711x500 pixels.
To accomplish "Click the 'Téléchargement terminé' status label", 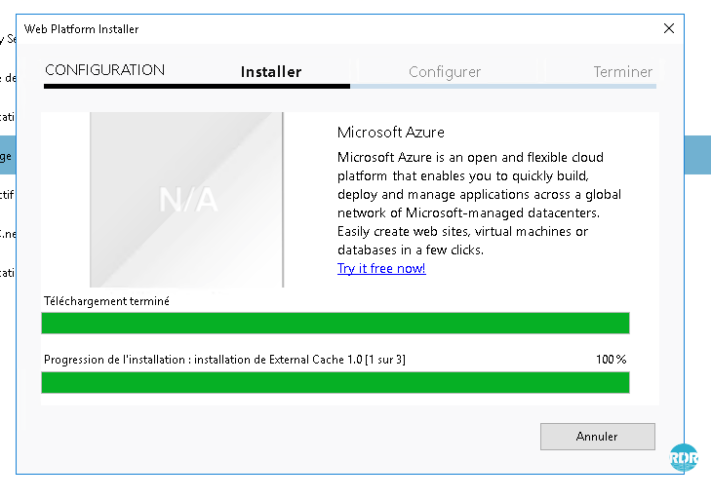I will coord(107,301).
